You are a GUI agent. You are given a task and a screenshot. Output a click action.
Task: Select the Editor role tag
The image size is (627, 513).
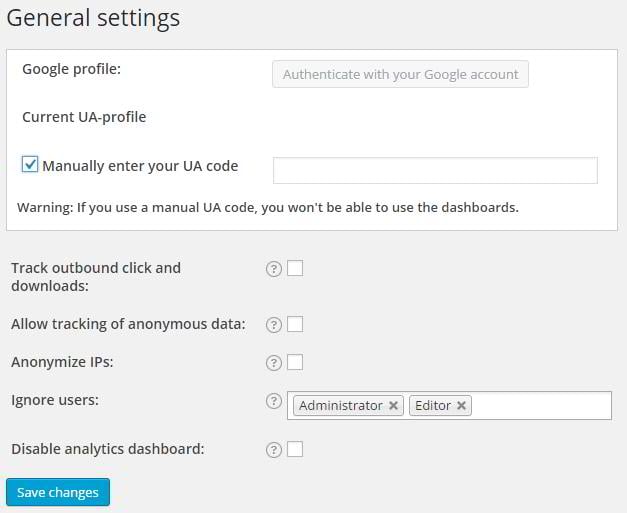(x=433, y=405)
